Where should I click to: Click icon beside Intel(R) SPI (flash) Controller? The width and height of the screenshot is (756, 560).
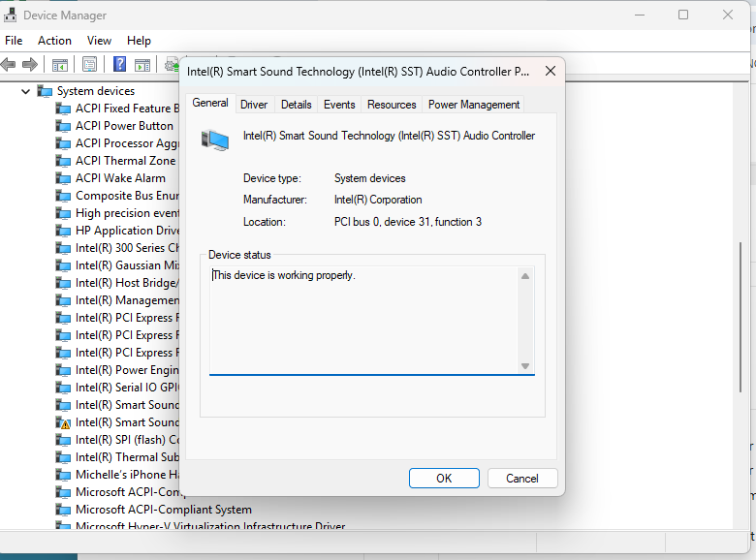point(63,441)
